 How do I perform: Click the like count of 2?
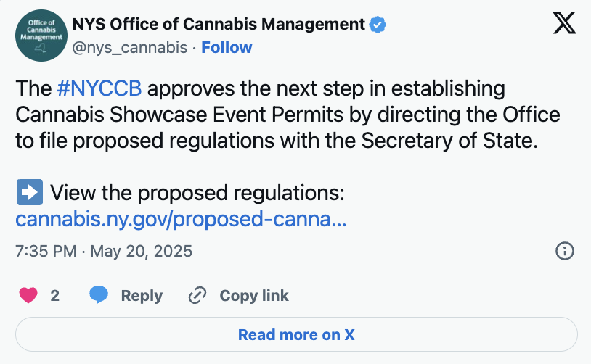tap(55, 296)
